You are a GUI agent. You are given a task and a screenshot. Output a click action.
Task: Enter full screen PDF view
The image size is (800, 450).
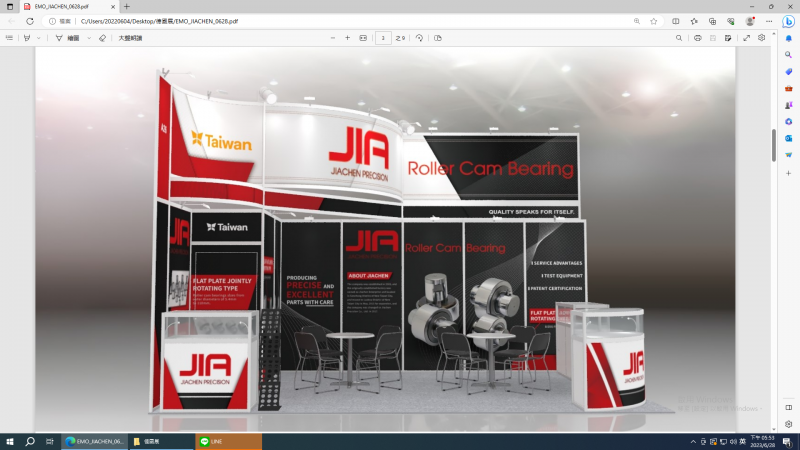[746, 38]
